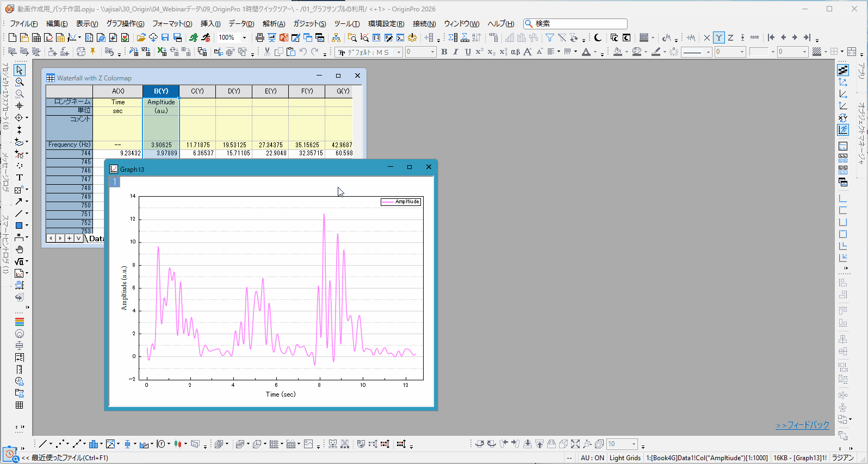Open the font name dropdown
Viewport: 868px width, 464px height.
(399, 52)
